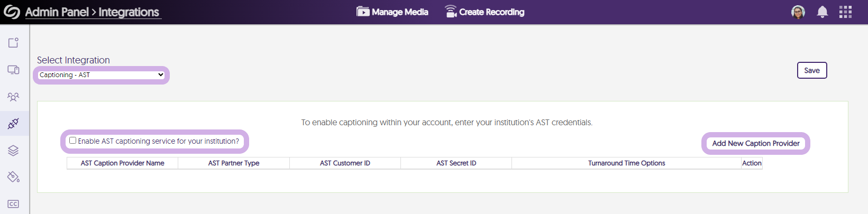868x214 pixels.
Task: Open the devices icon in sidebar
Action: click(13, 70)
